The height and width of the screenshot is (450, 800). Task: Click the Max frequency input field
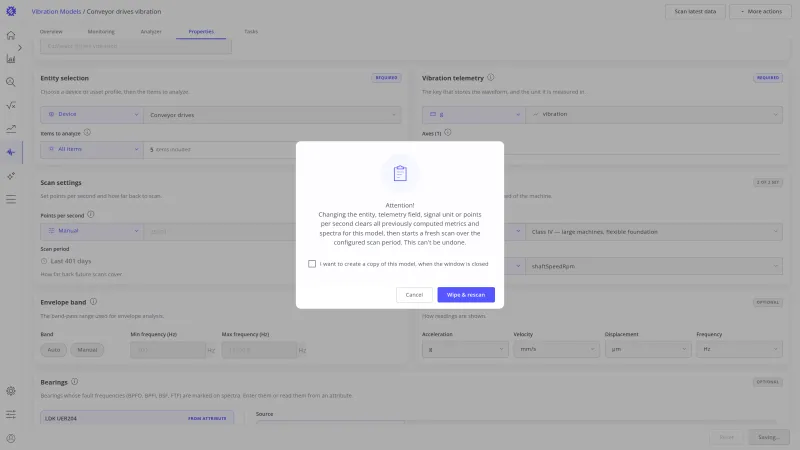[x=259, y=350]
